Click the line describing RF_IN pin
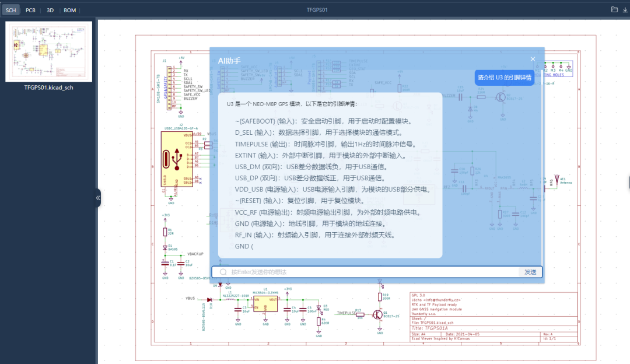Screen dimensions: 630x364 coord(316,235)
